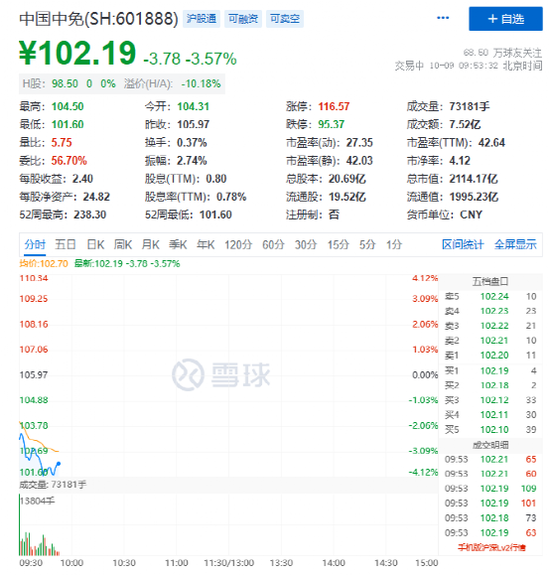Click the 均价:102.70 average price label
The width and height of the screenshot is (550, 576).
click(44, 263)
